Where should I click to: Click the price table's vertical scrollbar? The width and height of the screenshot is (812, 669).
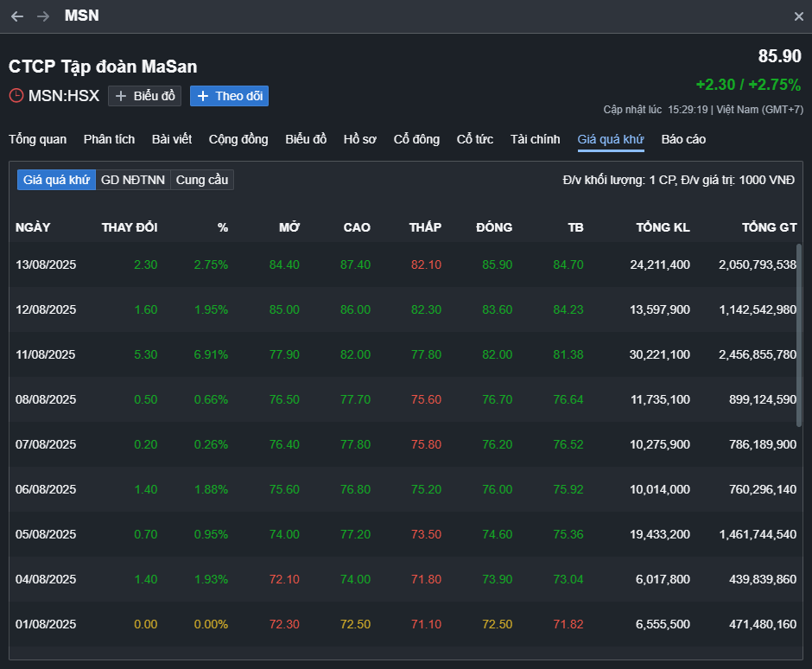coord(798,335)
